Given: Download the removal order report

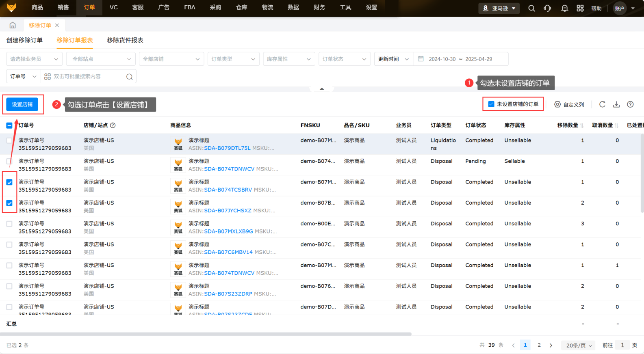Looking at the screenshot, I should 616,104.
